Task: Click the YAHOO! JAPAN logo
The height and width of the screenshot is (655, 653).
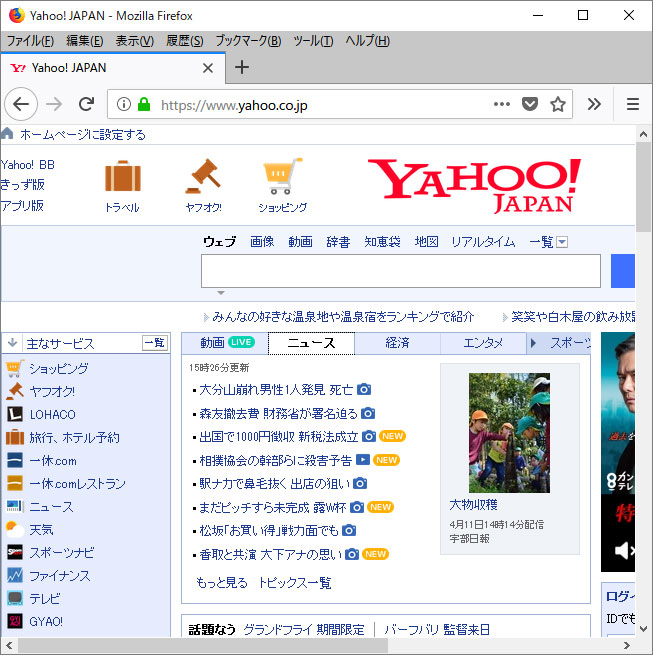Action: tap(474, 185)
